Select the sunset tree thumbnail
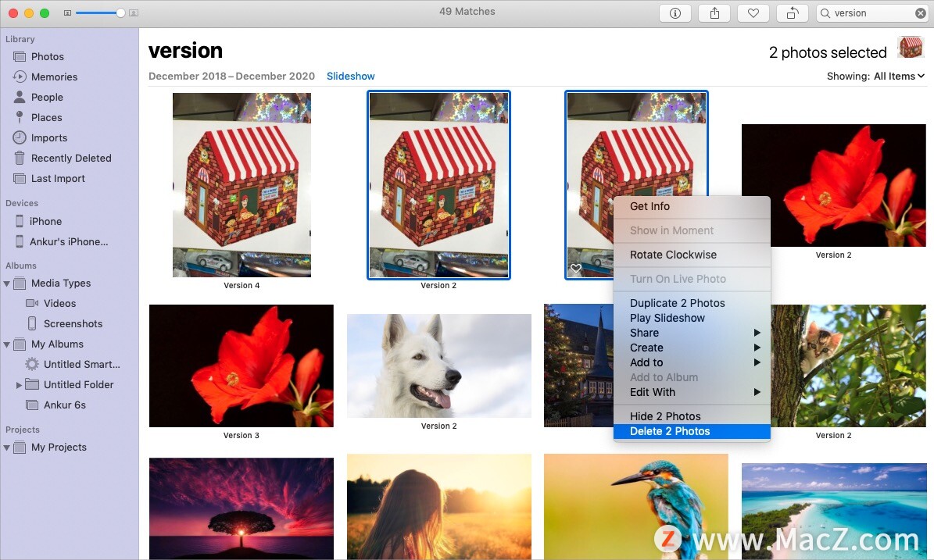This screenshot has height=560, width=934. [242, 508]
